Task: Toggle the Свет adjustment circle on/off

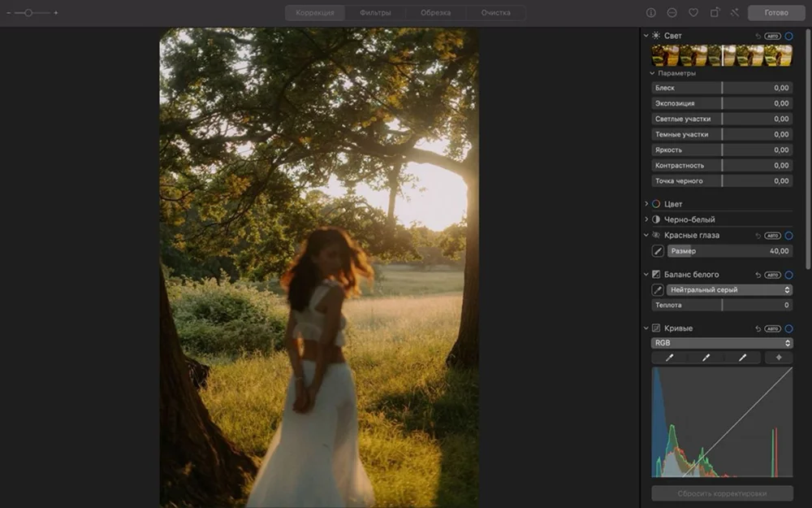Action: coord(788,36)
